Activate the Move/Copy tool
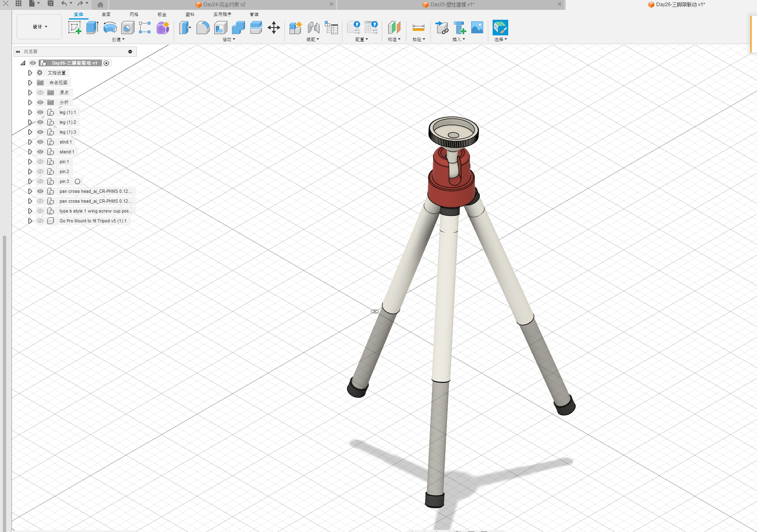 pos(274,28)
